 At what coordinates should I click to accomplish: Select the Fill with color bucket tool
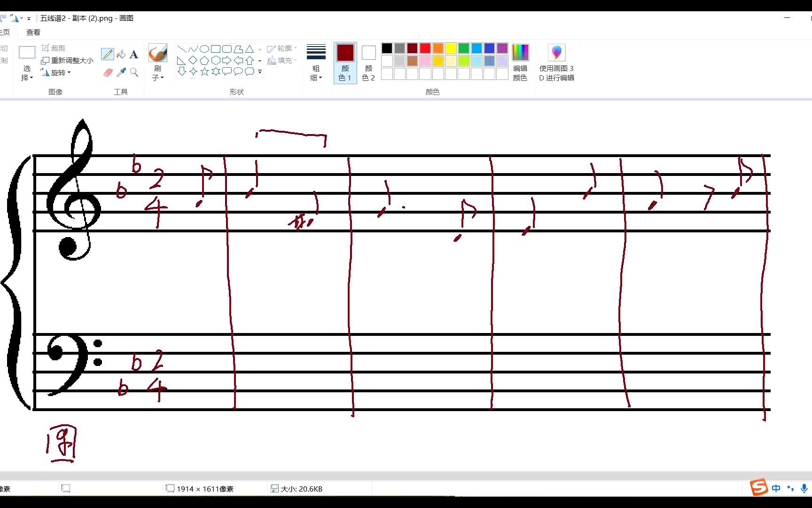pos(121,54)
